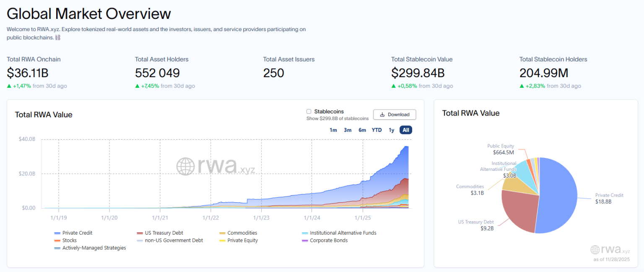Click the rwa.xyz globe watermark in chart
The width and height of the screenshot is (644, 272).
(185, 166)
